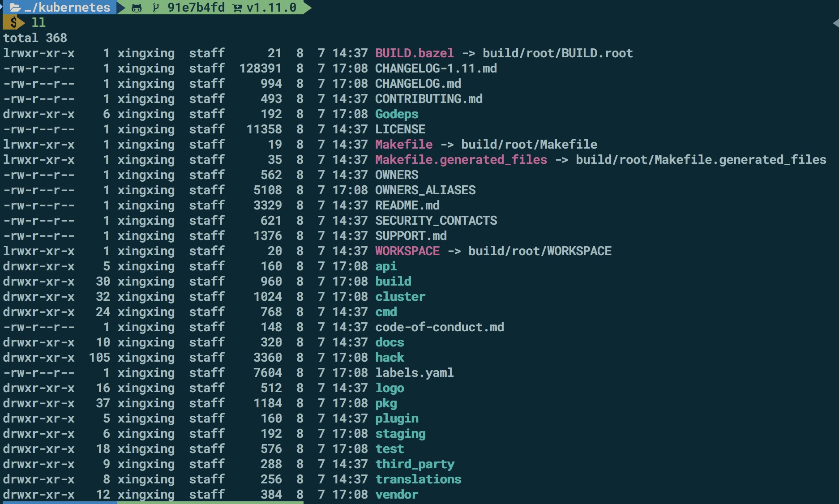The image size is (839, 504).
Task: Click the folder icon in the prompt
Action: [15, 8]
